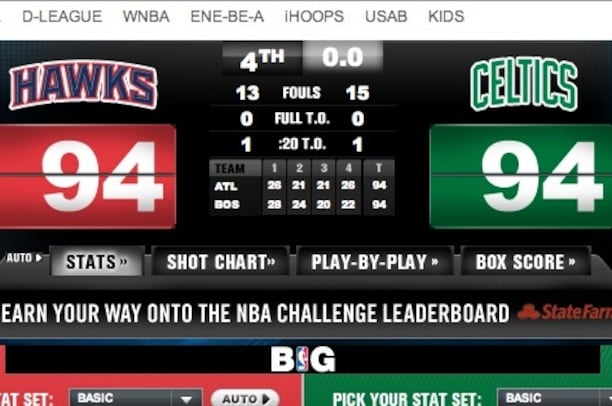Open the USAB navigation link

click(386, 16)
